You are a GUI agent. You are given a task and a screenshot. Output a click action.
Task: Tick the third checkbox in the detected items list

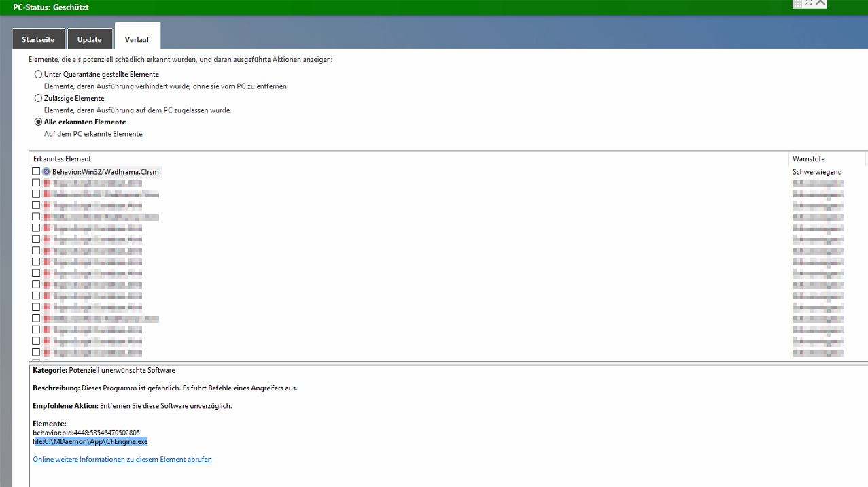(36, 194)
